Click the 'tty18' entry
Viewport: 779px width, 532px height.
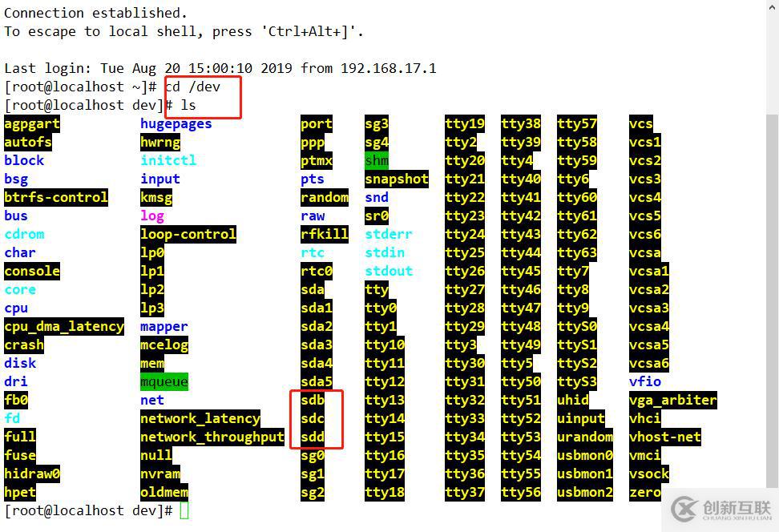click(x=385, y=492)
